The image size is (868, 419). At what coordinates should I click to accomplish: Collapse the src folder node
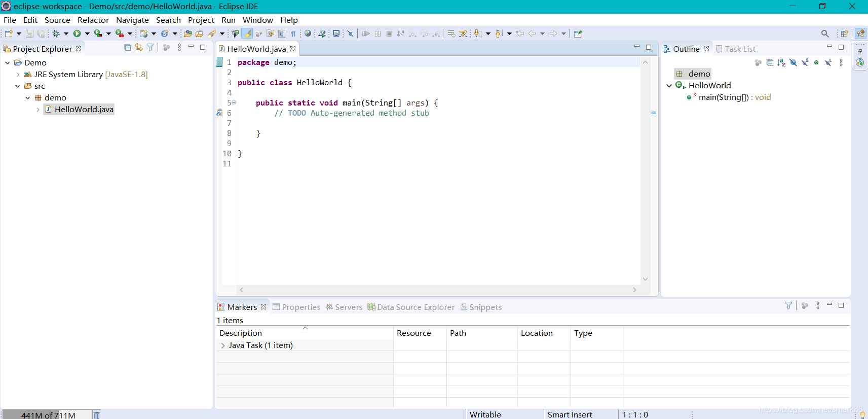tap(18, 86)
